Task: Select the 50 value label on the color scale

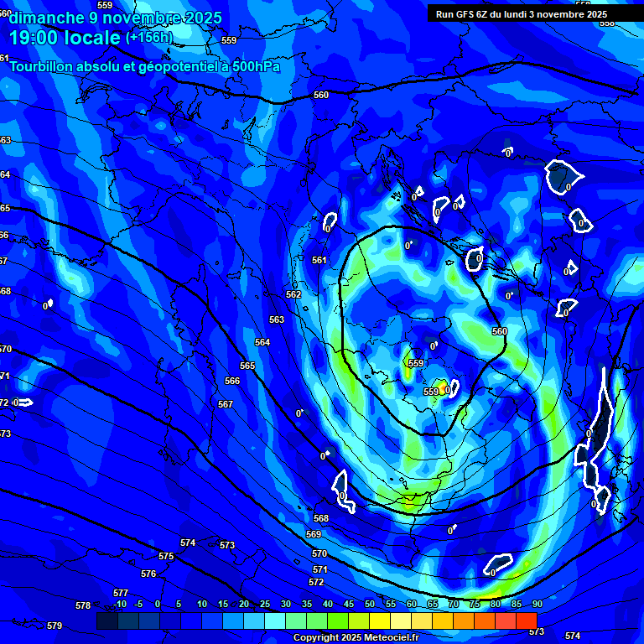Action: [370, 605]
